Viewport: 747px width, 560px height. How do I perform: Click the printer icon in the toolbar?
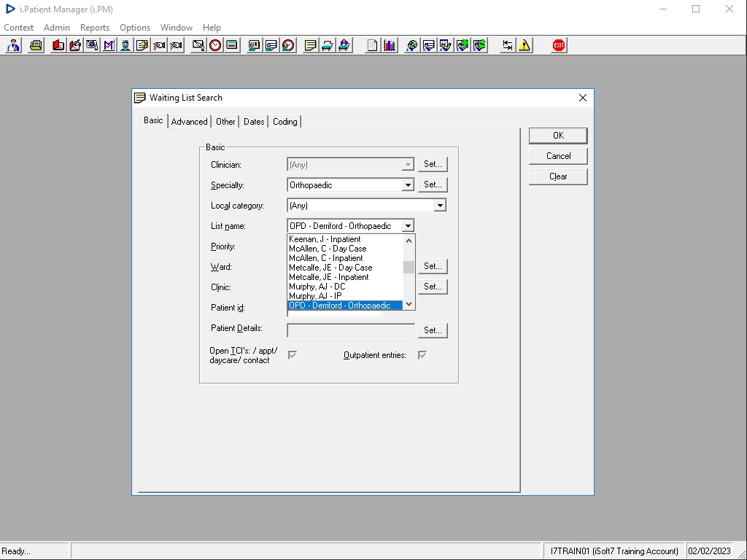click(36, 45)
